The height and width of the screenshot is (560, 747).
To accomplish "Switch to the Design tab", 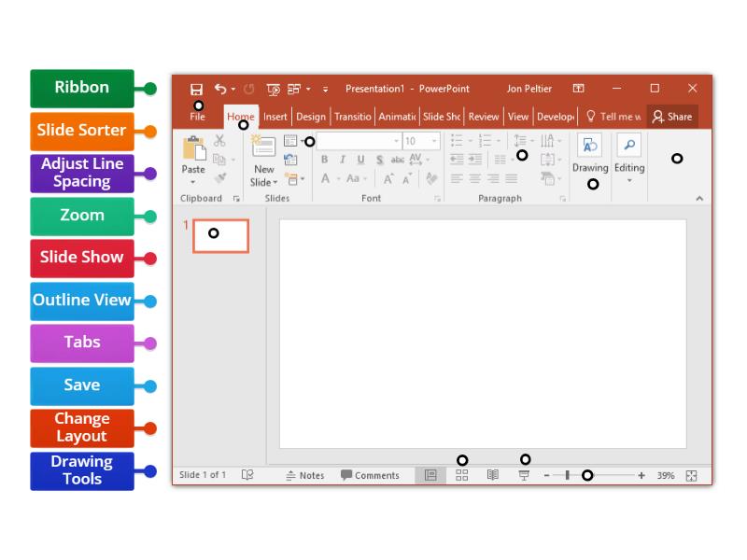I will tap(311, 117).
